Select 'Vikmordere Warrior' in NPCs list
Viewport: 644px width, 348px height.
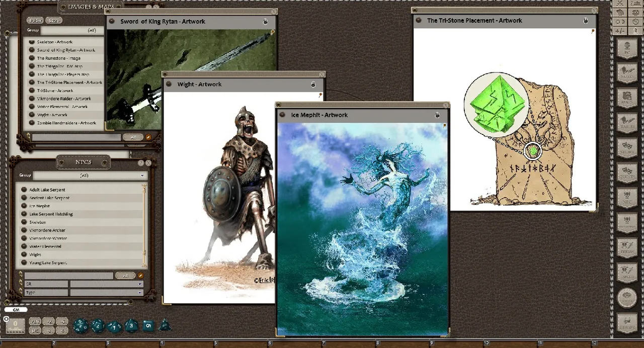[48, 238]
